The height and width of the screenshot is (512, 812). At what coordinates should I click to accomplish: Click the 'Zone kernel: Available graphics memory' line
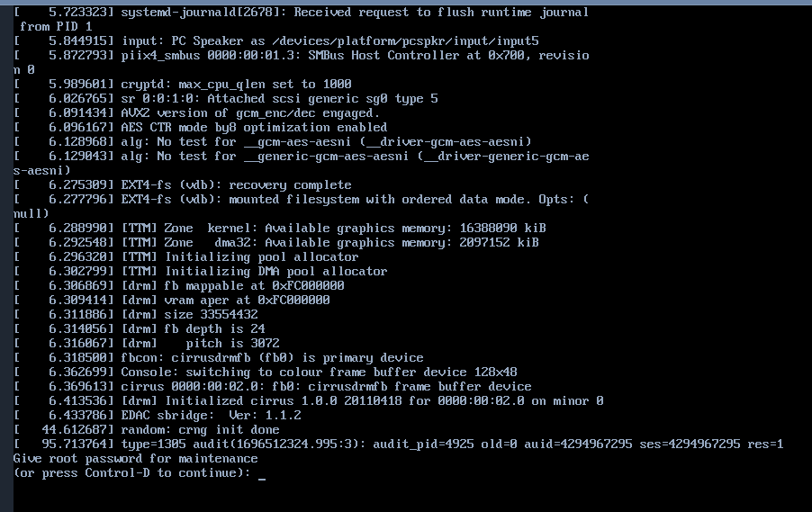[x=280, y=229]
